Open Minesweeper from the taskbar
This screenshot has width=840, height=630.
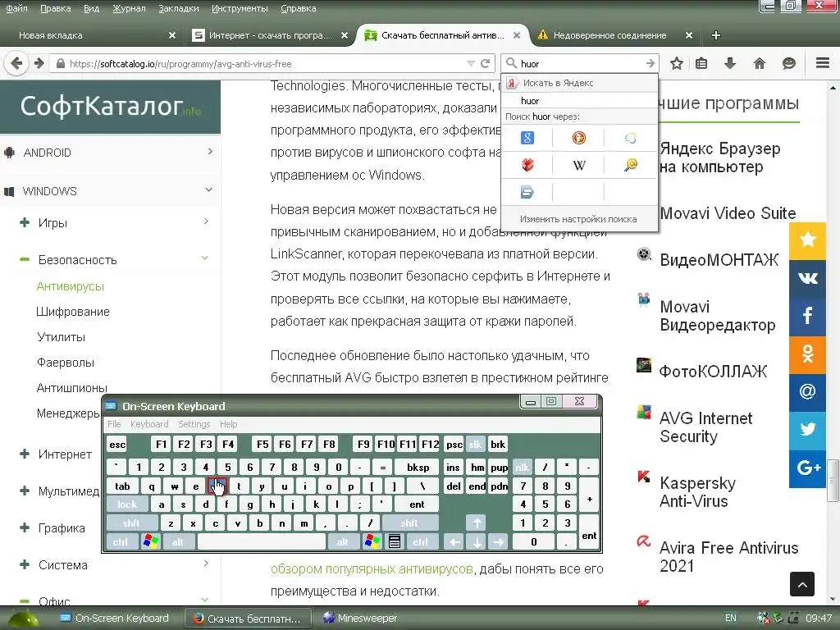click(360, 619)
